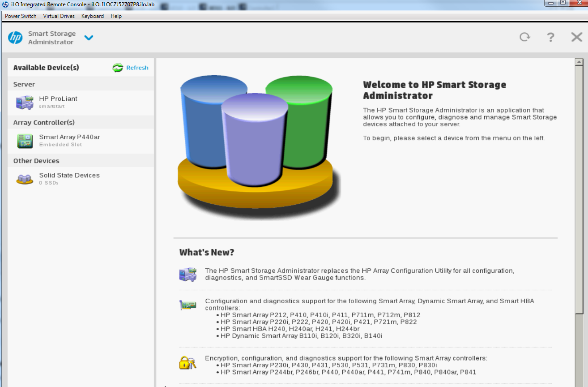The width and height of the screenshot is (588, 387).
Task: Click the server icon beside replaces Array Configuration text
Action: 187,274
